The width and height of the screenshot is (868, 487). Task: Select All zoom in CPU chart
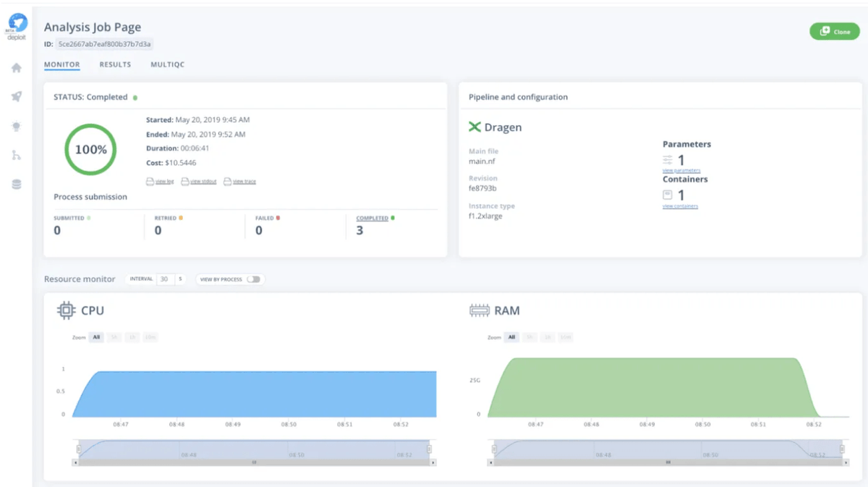point(96,337)
